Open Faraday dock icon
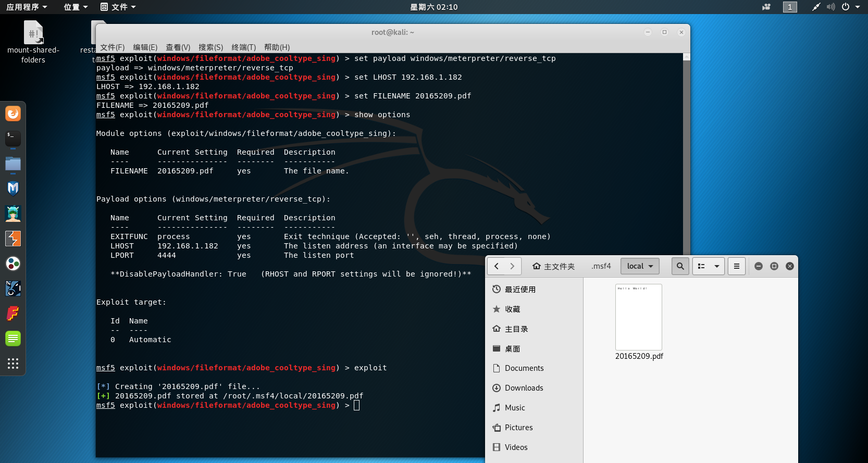The width and height of the screenshot is (868, 463). coord(13,314)
